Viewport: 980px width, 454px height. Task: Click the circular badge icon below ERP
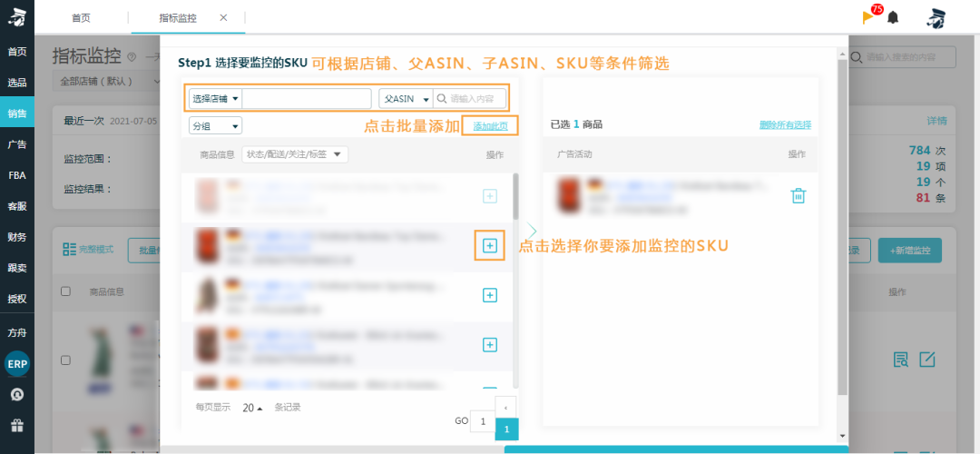click(17, 395)
